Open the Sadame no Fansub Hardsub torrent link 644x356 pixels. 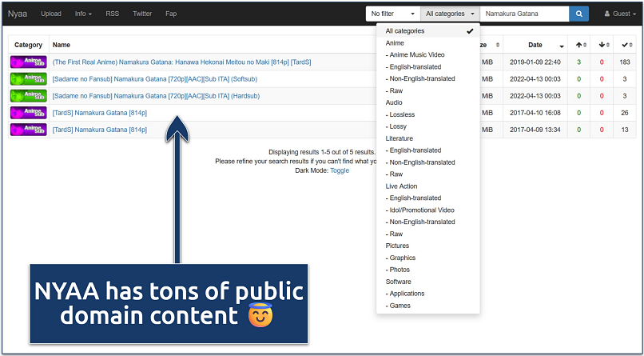pos(156,96)
